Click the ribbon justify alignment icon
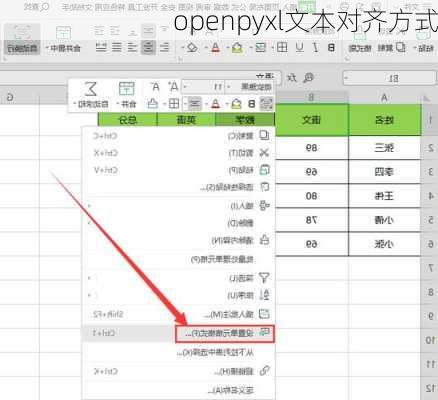Screen dimensions: 438x400 (117, 48)
